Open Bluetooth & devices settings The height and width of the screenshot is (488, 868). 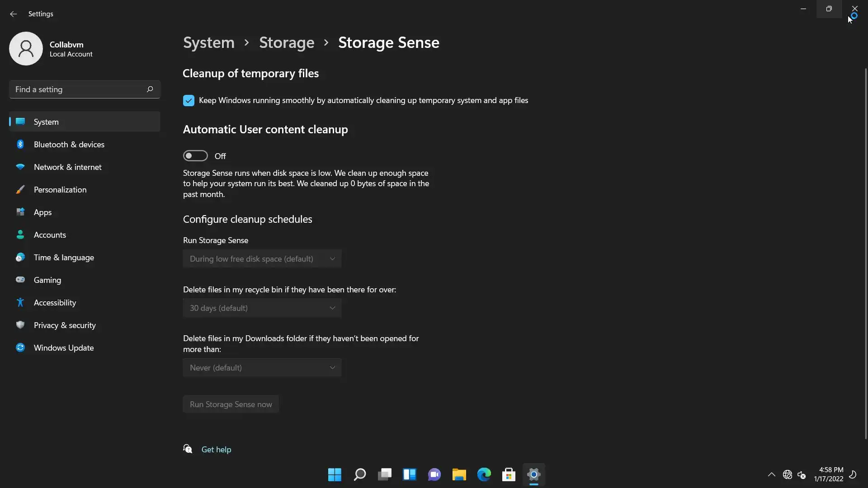(x=69, y=145)
